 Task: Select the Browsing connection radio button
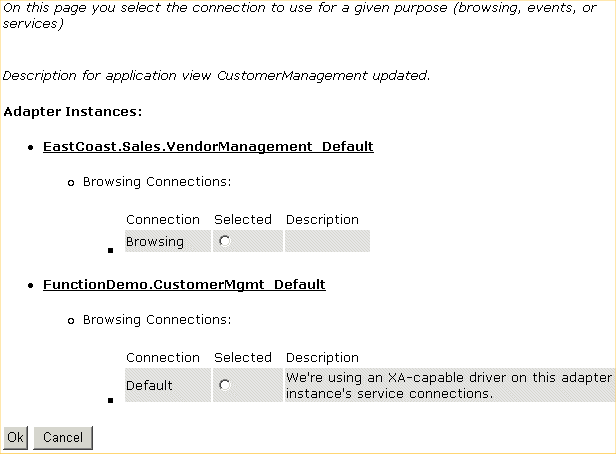coord(224,241)
